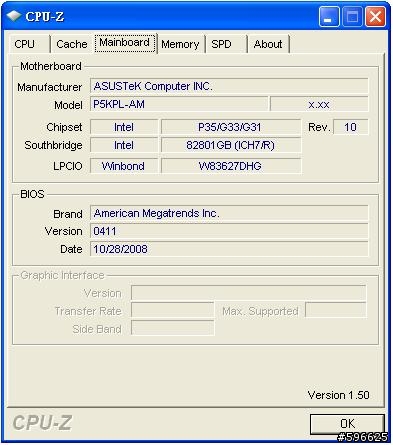Click the Rev. value 10
Image resolution: width=393 pixels, height=445 pixels.
point(351,127)
